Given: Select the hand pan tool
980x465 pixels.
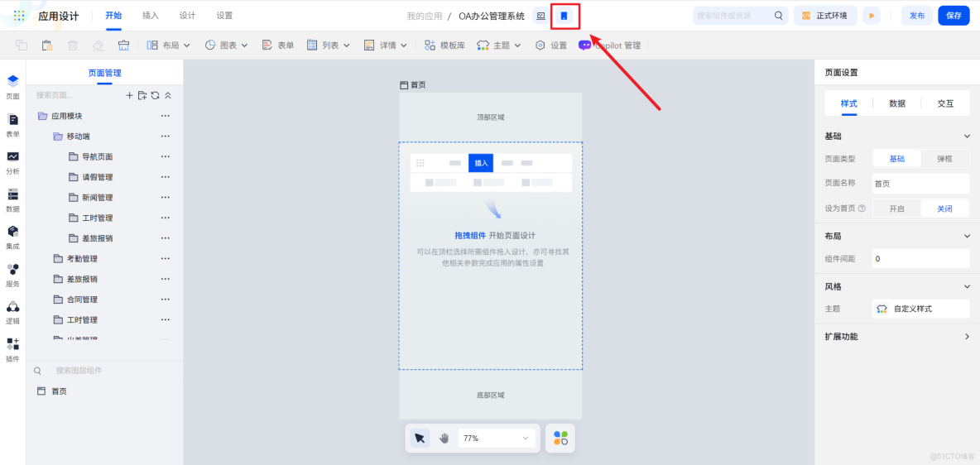Looking at the screenshot, I should (x=444, y=439).
